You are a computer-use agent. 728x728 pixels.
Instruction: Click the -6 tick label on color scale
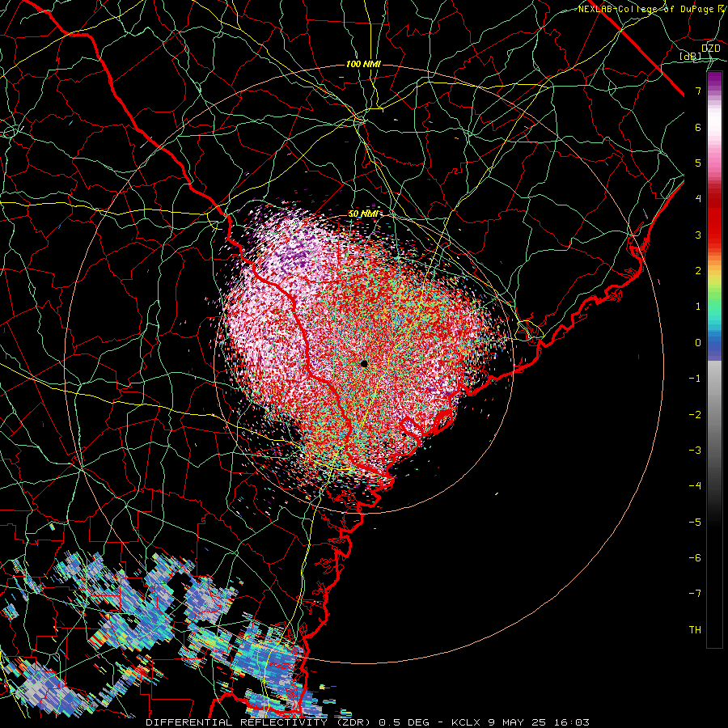(695, 558)
